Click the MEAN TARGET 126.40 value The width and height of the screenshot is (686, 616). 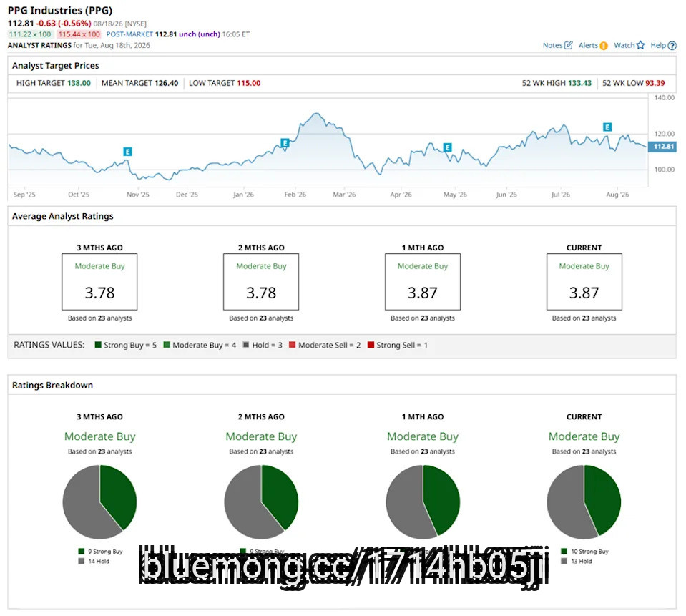tap(166, 83)
